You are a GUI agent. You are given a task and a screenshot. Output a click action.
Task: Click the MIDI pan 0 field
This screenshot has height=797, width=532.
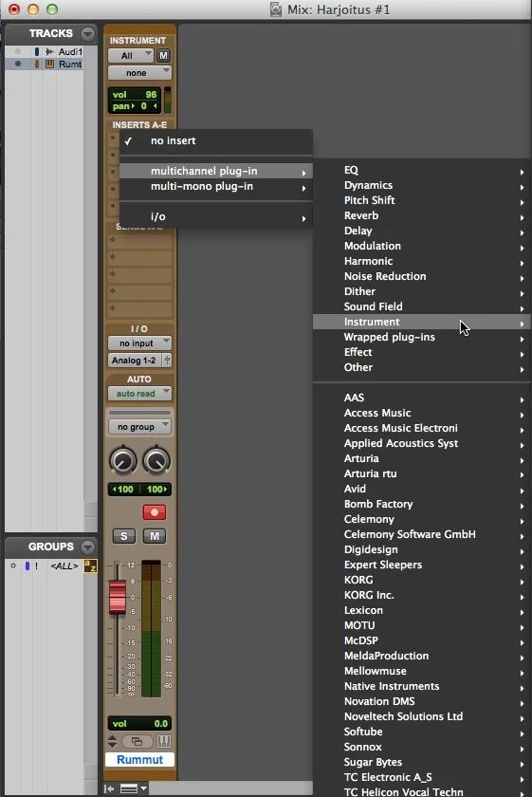(x=135, y=106)
